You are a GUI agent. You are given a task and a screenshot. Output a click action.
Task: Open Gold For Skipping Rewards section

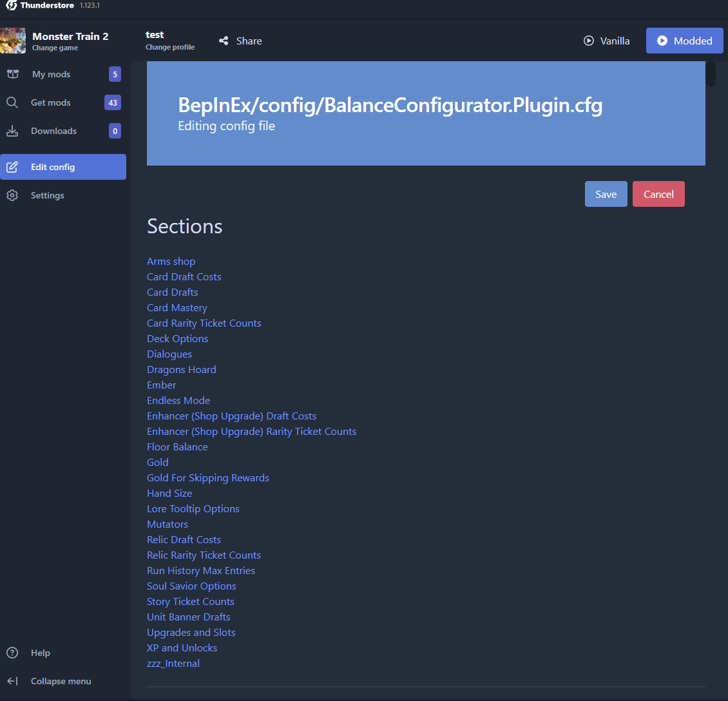coord(207,477)
